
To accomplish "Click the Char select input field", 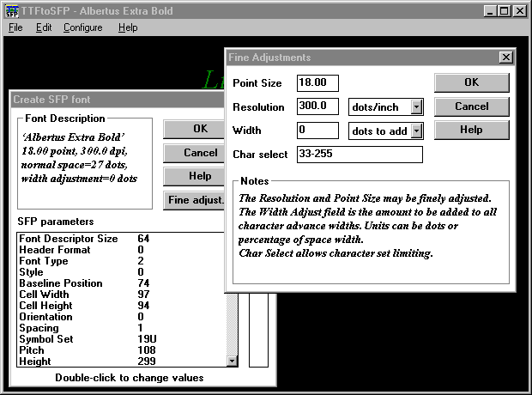I will [360, 155].
